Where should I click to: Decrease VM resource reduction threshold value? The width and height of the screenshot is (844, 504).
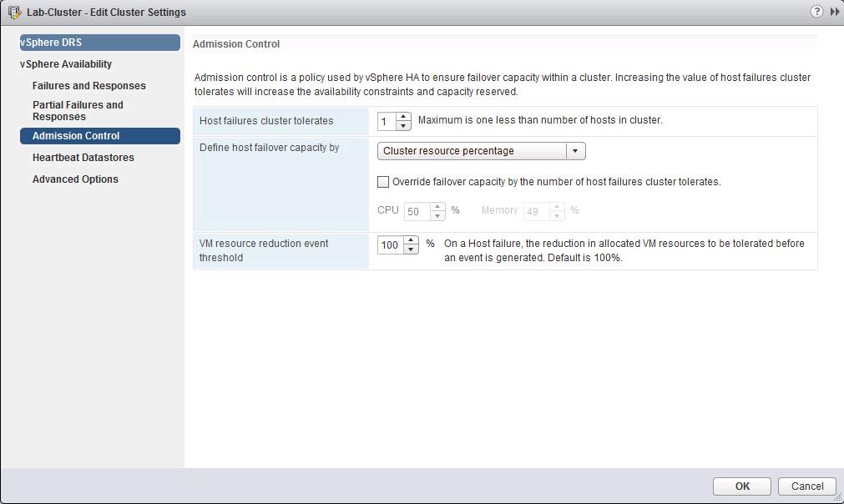tap(410, 249)
